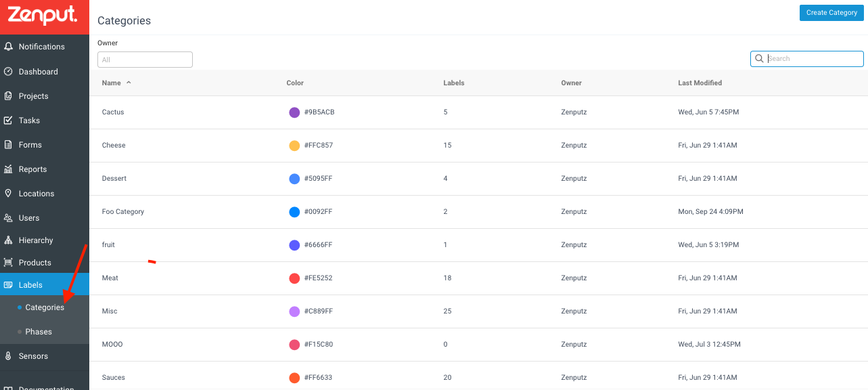Click label count 18 for Meat
This screenshot has width=868, height=390.
(x=447, y=278)
